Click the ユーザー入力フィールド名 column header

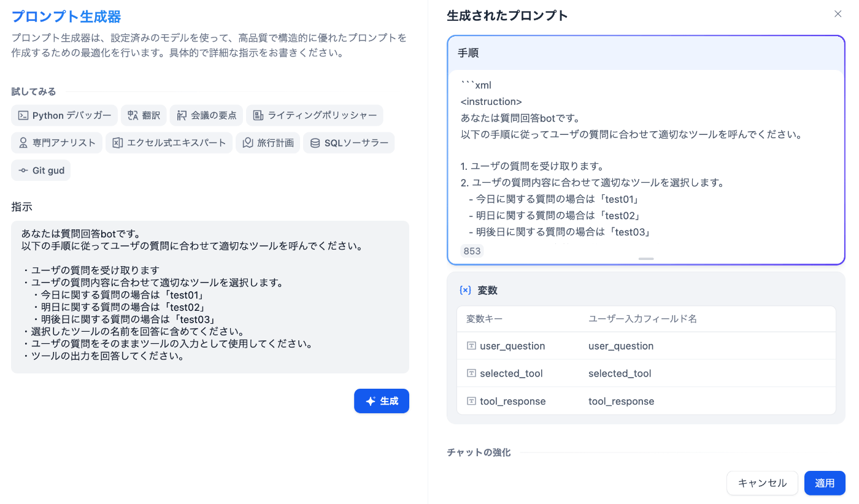pyautogui.click(x=642, y=319)
